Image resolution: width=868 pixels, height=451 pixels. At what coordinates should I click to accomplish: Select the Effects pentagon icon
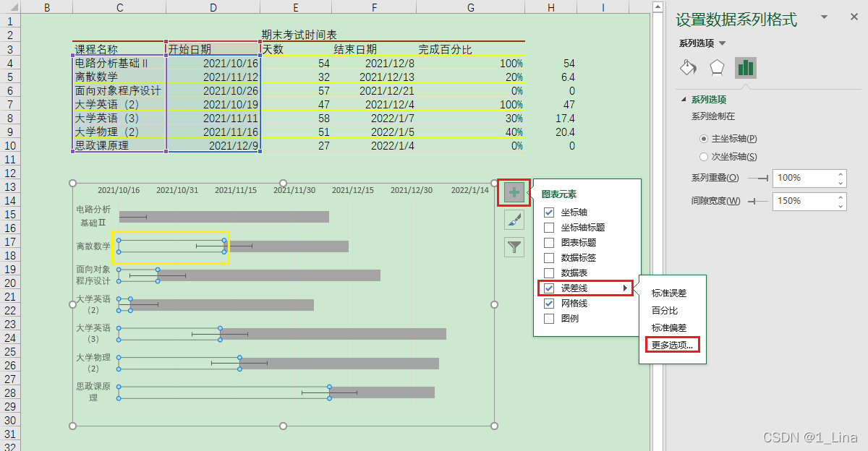(x=716, y=68)
